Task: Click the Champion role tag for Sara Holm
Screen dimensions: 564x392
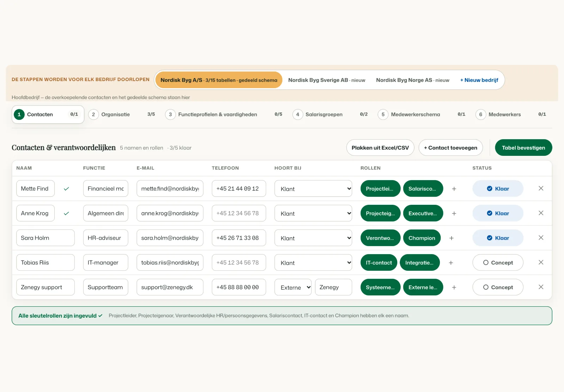Action: (422, 238)
